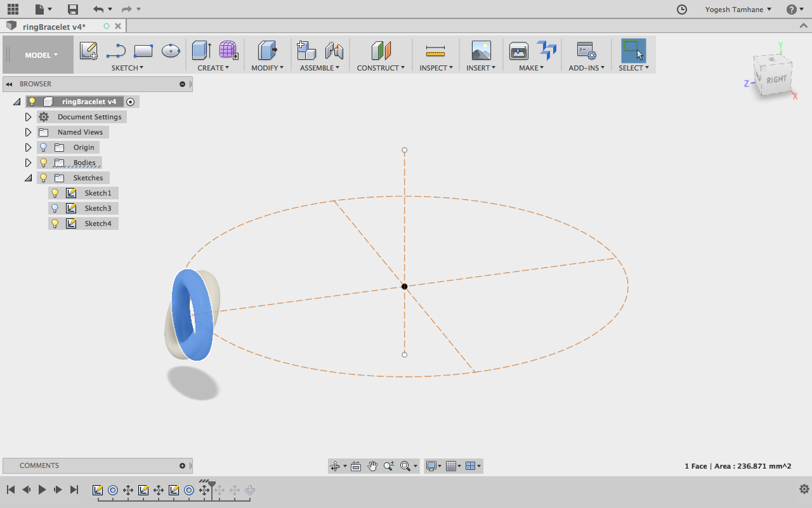Screen dimensions: 812x508
Task: Click the timeline position marker
Action: tap(212, 485)
